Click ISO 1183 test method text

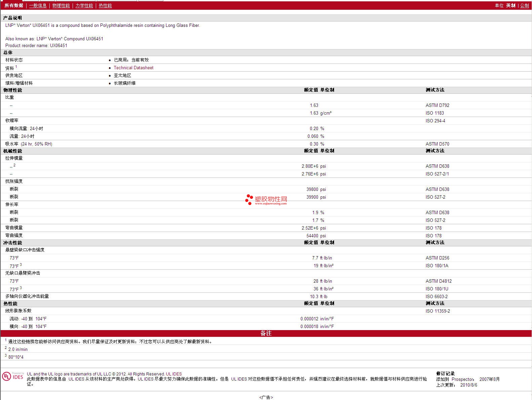pyautogui.click(x=435, y=113)
